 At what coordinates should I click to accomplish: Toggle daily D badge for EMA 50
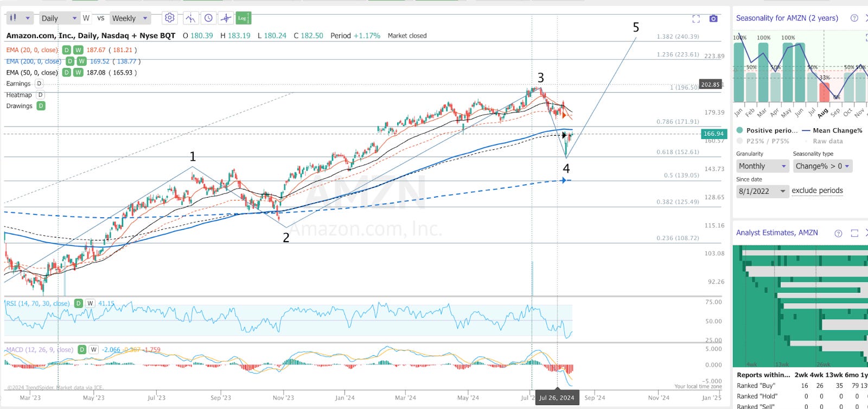click(66, 72)
